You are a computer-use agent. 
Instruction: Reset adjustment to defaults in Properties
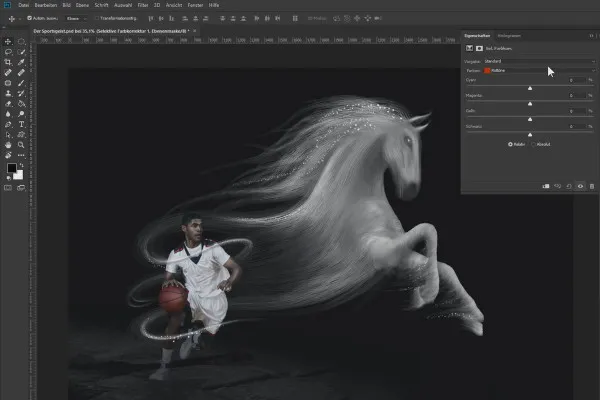[x=569, y=186]
